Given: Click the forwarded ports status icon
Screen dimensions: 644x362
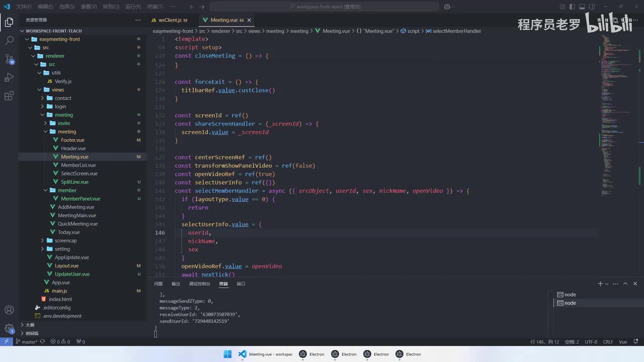Looking at the screenshot, I should pyautogui.click(x=80, y=342).
